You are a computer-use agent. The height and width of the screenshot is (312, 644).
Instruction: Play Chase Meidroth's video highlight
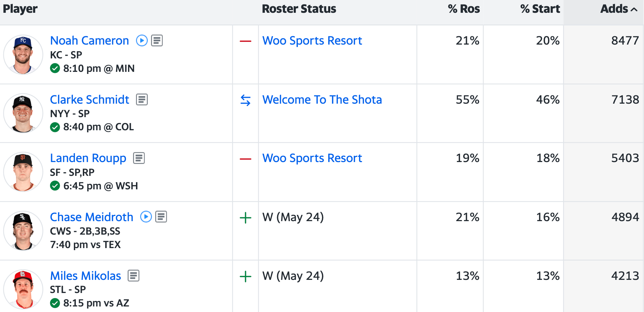point(146,217)
